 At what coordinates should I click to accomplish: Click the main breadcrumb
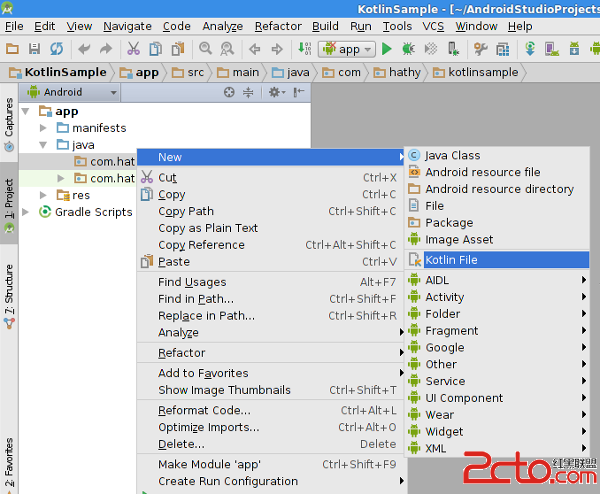pyautogui.click(x=238, y=72)
